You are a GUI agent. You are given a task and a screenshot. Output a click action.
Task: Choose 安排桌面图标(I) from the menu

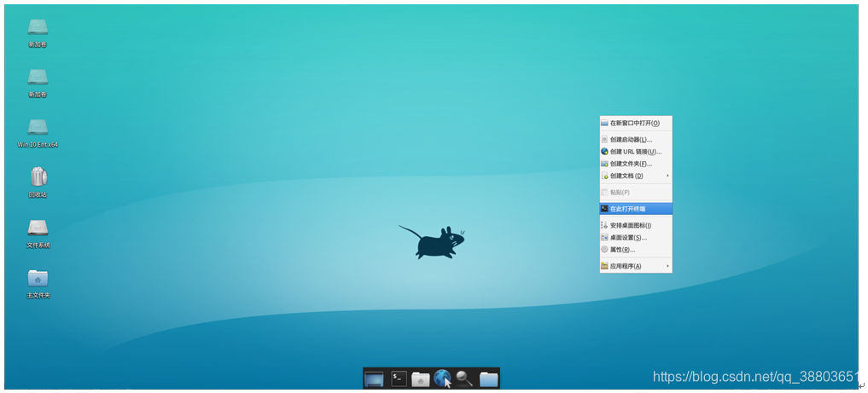[x=636, y=226]
